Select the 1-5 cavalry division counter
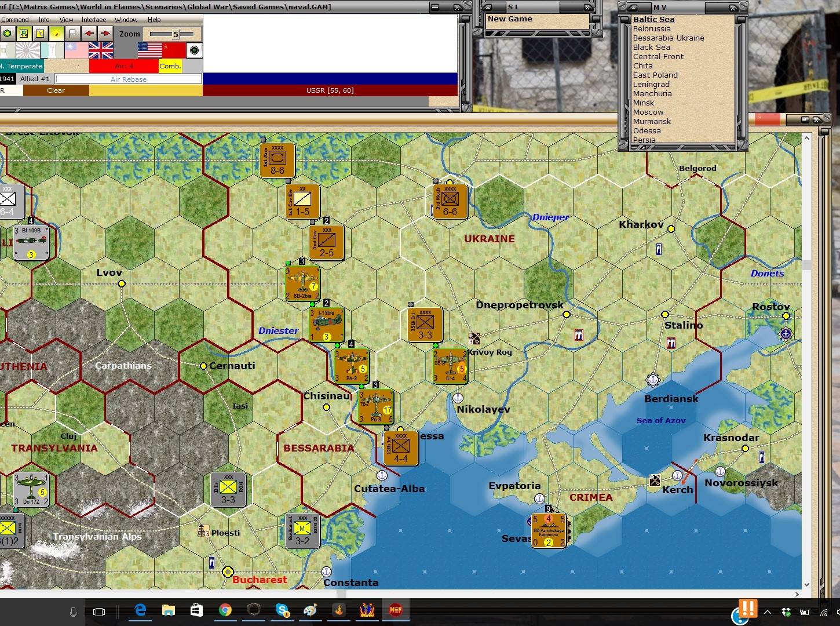 [302, 201]
